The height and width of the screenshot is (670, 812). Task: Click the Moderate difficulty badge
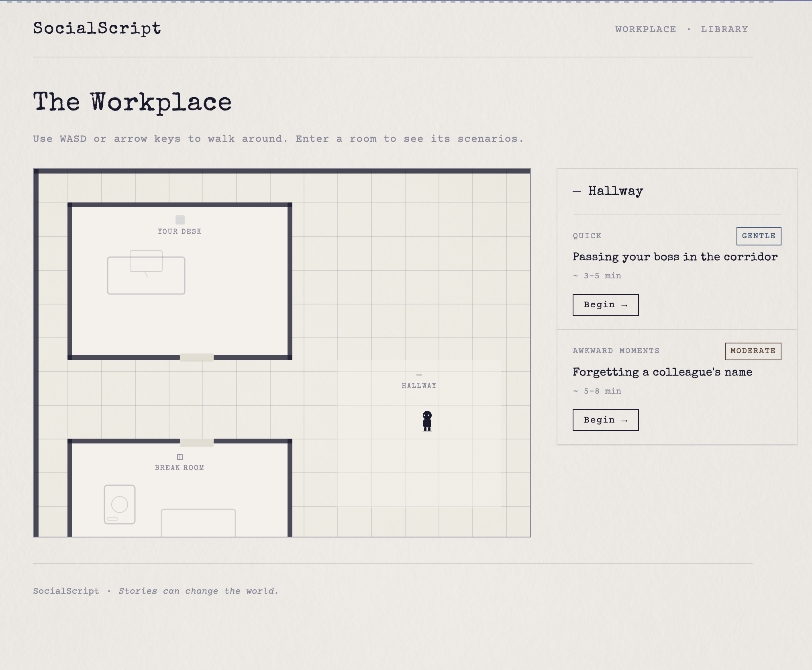(753, 351)
